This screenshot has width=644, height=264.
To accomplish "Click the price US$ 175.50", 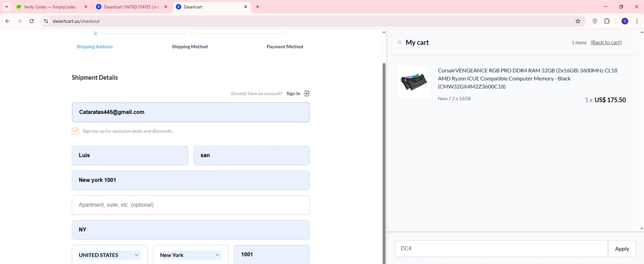I will (x=610, y=100).
